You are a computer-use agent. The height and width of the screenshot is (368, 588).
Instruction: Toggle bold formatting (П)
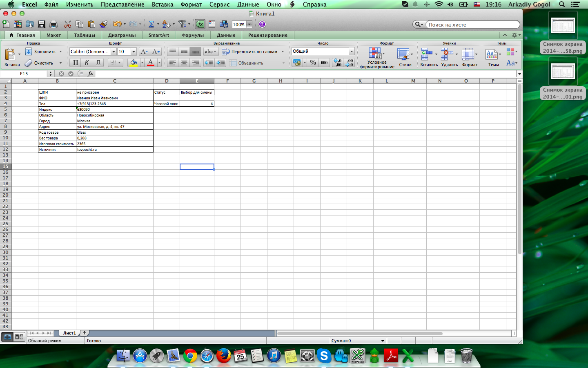[x=76, y=63]
